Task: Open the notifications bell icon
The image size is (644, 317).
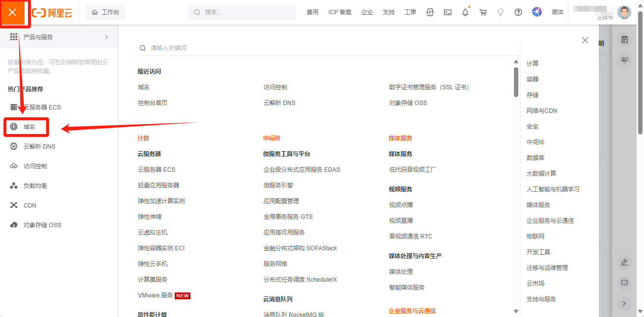Action: tap(465, 12)
